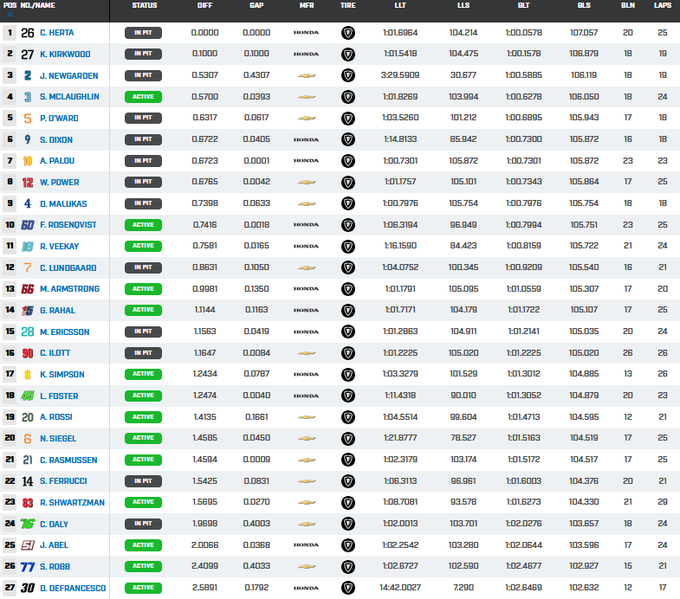Click the ACTIVE status badge for F. Rosenqvist
The height and width of the screenshot is (599, 680).
[143, 225]
